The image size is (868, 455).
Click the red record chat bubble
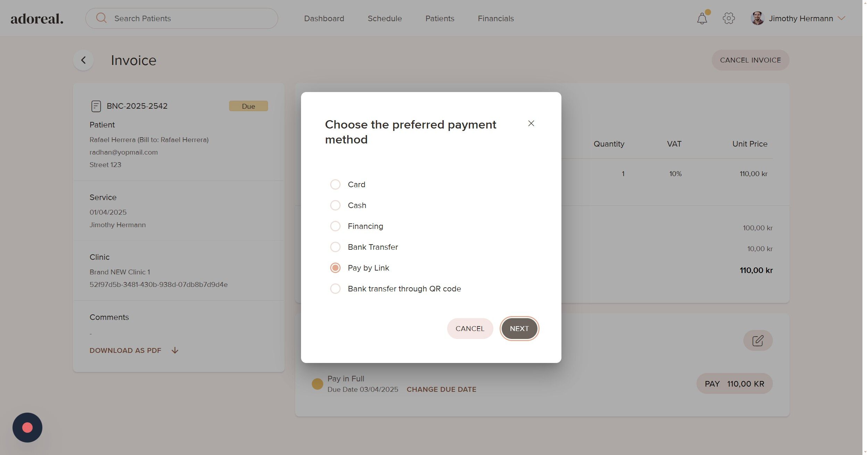click(x=27, y=428)
